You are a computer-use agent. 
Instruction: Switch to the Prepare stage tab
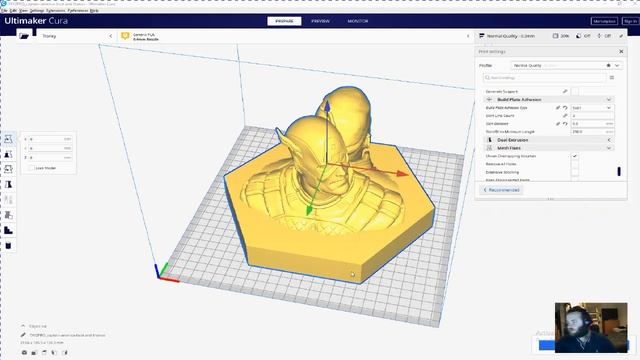tap(284, 21)
